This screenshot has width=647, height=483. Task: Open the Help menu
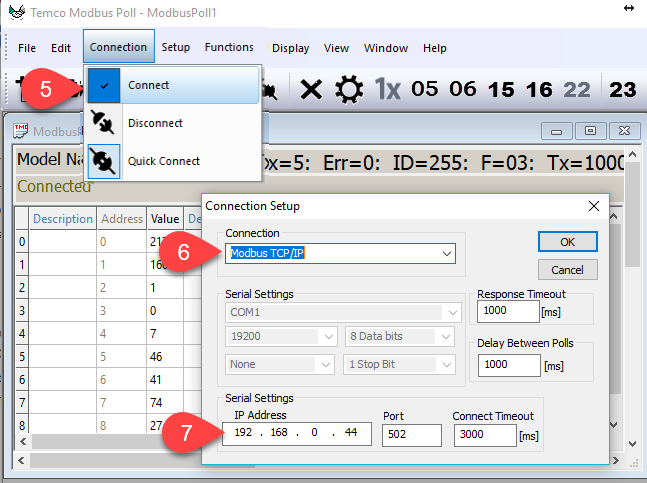[434, 48]
